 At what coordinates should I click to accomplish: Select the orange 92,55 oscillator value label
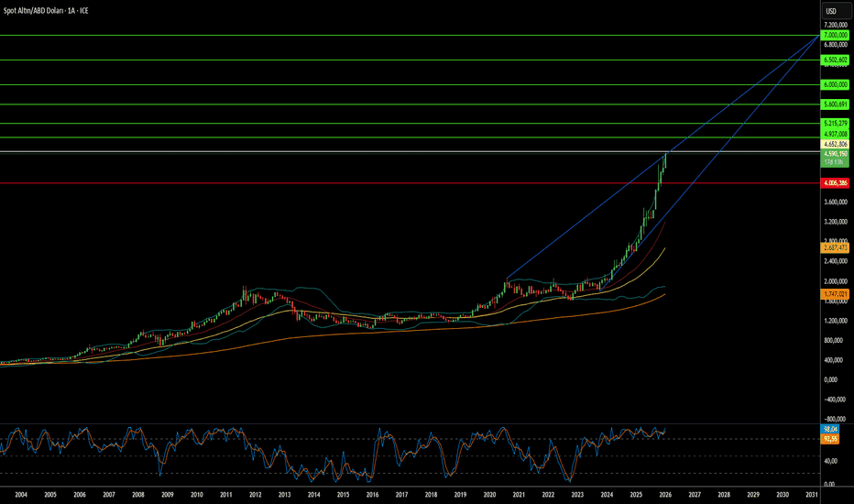coord(830,439)
